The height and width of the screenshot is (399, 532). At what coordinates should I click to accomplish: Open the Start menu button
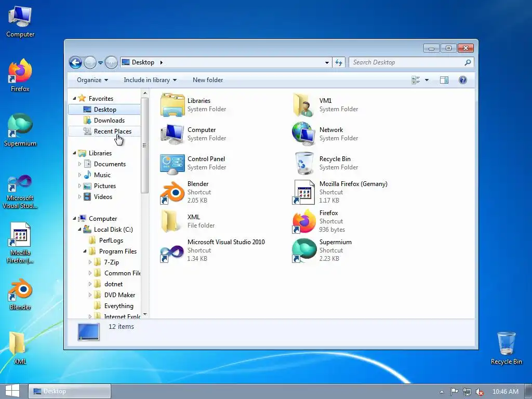pos(12,391)
